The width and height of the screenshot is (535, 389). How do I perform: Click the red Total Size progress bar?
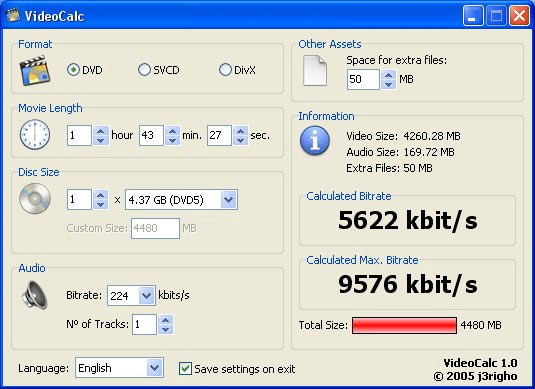(404, 325)
